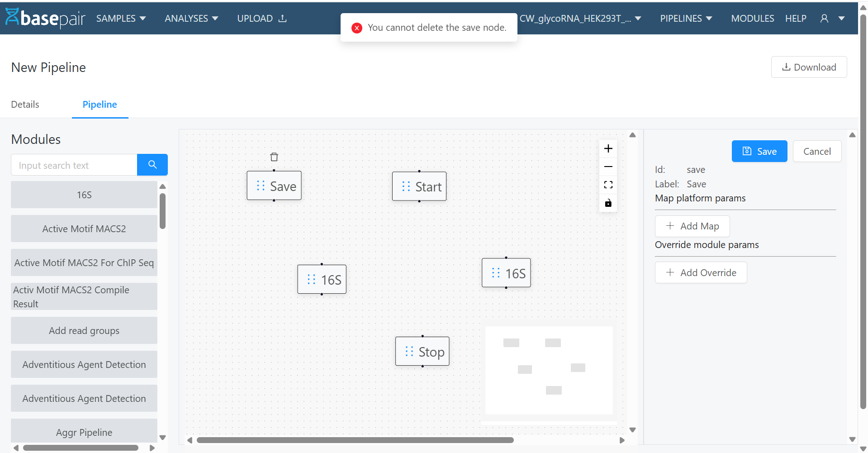Click the Basepair logo
Screen dimensions: 868x453
(x=45, y=18)
